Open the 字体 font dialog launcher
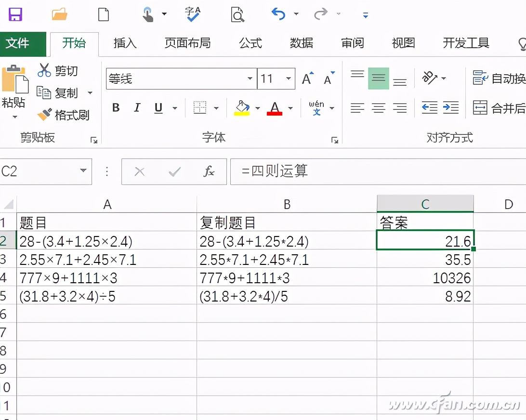This screenshot has width=526, height=420. [334, 140]
